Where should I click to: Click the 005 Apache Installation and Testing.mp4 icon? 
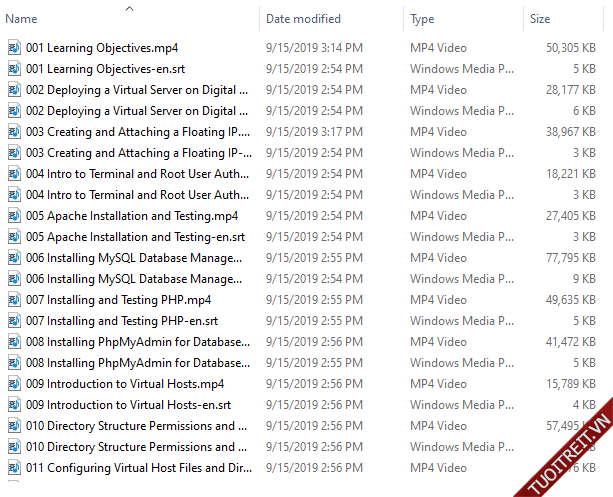pyautogui.click(x=14, y=216)
